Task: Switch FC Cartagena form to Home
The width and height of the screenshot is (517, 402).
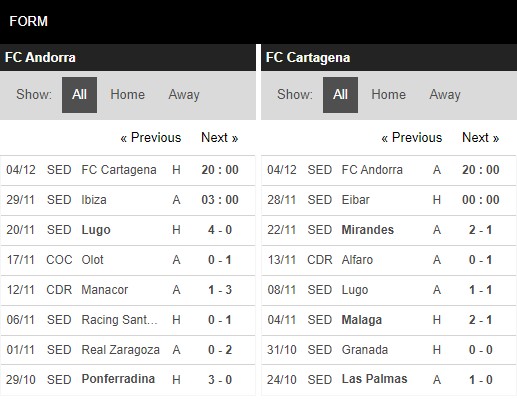Action: pyautogui.click(x=388, y=95)
